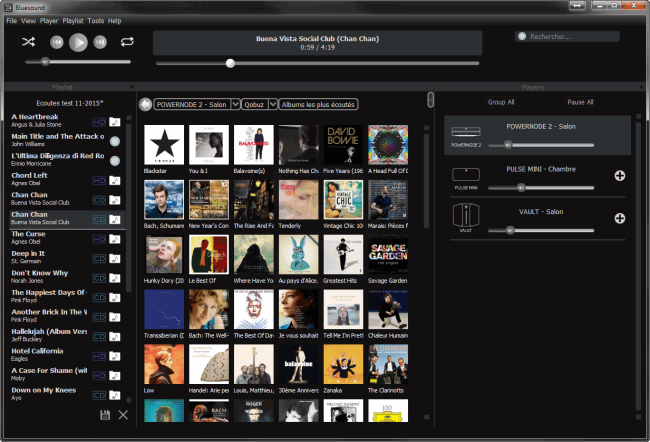Screen dimensions: 650x442
Task: Adjust the VAULT - Salon volume slider
Action: click(541, 231)
